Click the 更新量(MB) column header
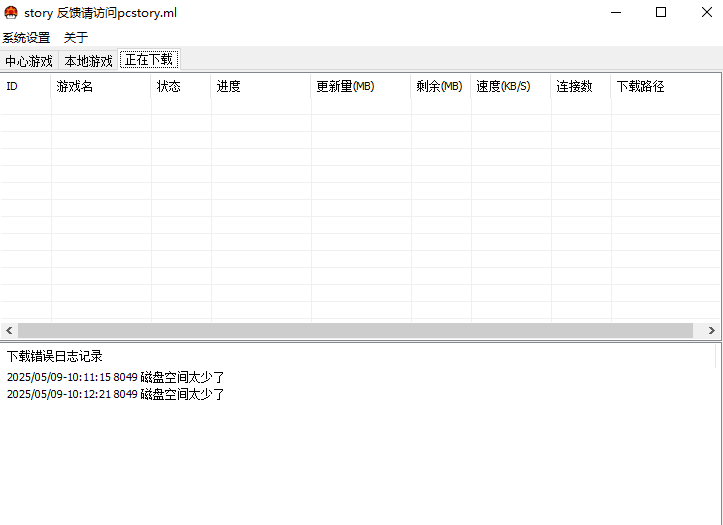The height and width of the screenshot is (525, 723). point(361,86)
